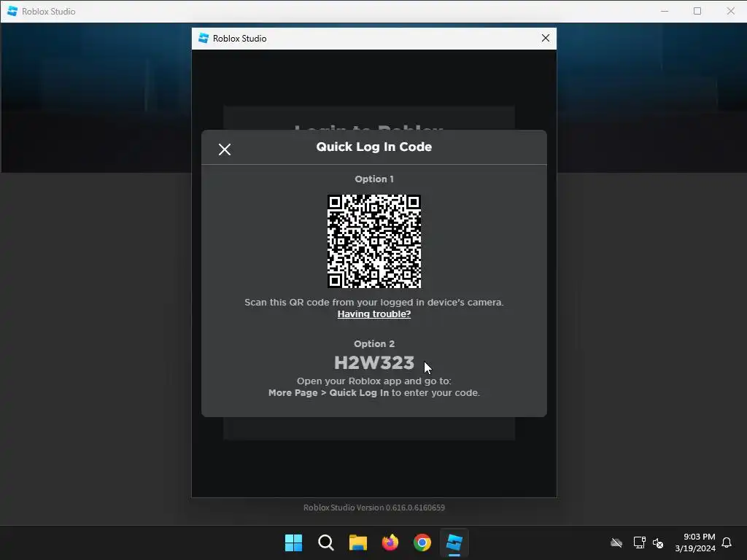The height and width of the screenshot is (560, 747).
Task: Click the Option 1 heading
Action: click(374, 179)
